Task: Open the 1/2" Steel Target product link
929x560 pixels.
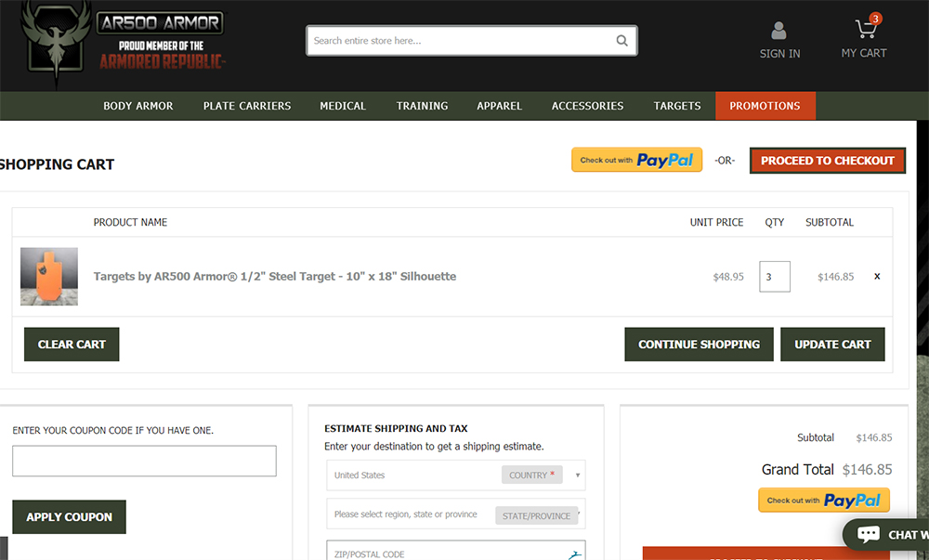Action: 275,277
